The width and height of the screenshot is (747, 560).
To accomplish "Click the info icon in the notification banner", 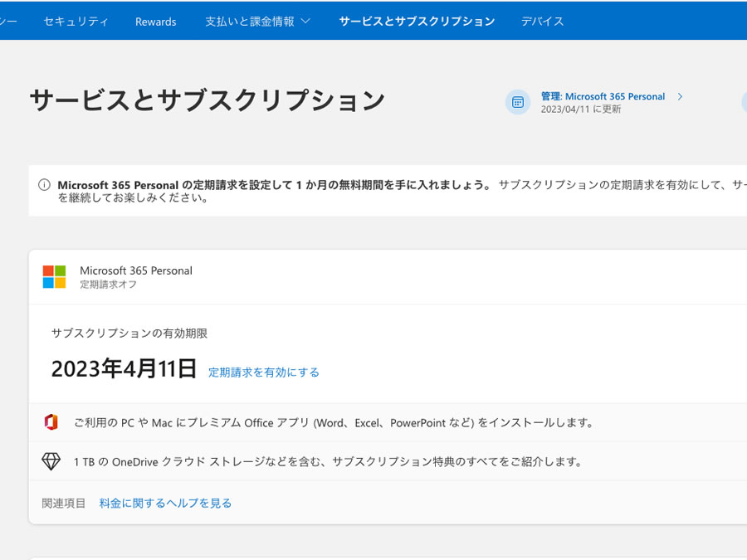I will coord(44,185).
